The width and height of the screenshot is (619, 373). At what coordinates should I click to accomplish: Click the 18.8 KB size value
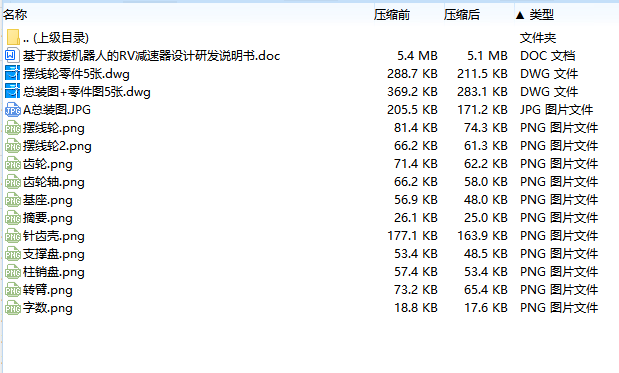[x=416, y=308]
